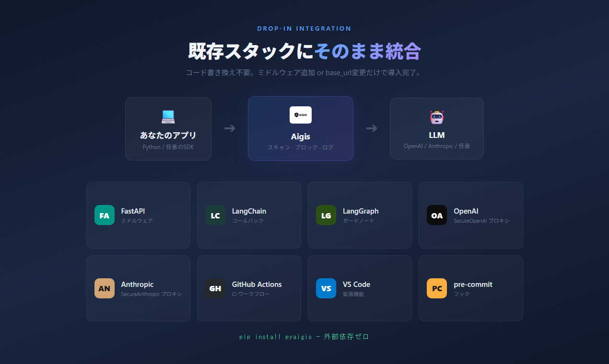Click the text Python / 任意のSDK
Viewport: 609px width, 364px height.
168,147
